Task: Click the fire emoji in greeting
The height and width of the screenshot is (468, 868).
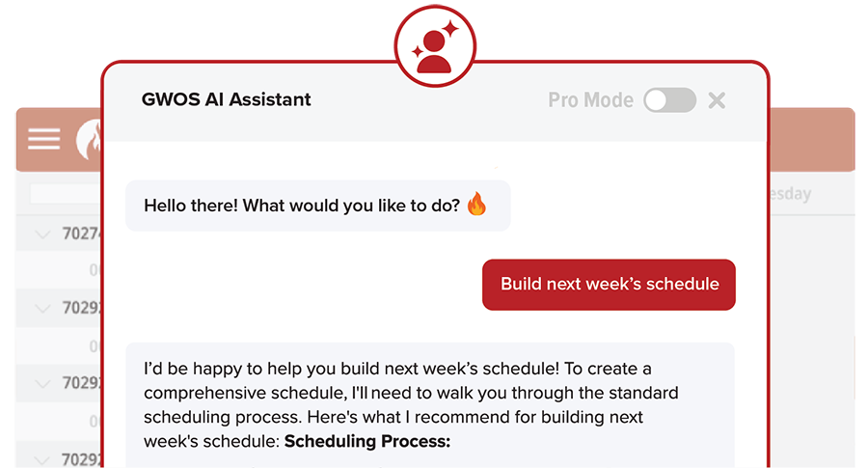Action: [476, 204]
